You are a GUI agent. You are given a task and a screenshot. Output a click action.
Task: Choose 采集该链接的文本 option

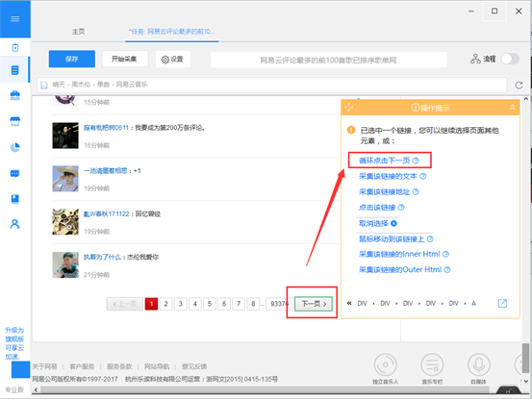[388, 176]
